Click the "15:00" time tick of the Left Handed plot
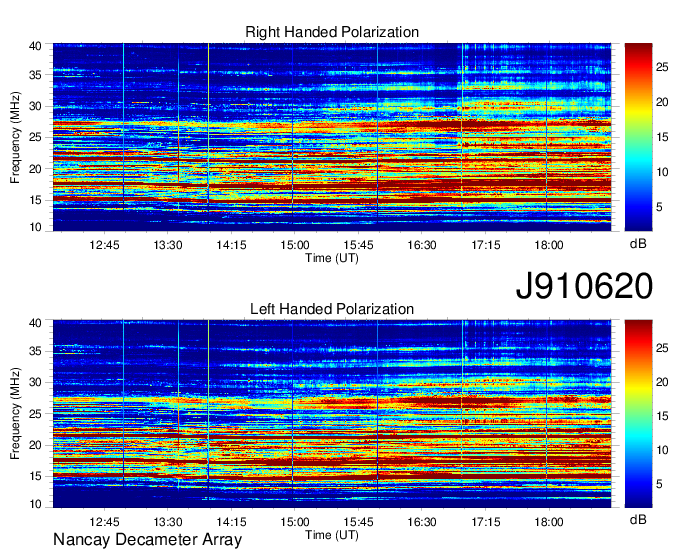The image size is (680, 552). point(295,522)
